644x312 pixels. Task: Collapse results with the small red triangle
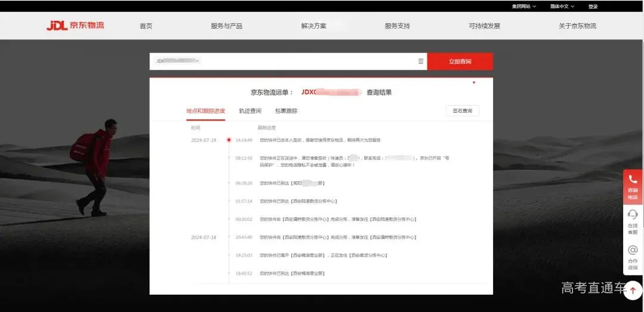(x=473, y=83)
